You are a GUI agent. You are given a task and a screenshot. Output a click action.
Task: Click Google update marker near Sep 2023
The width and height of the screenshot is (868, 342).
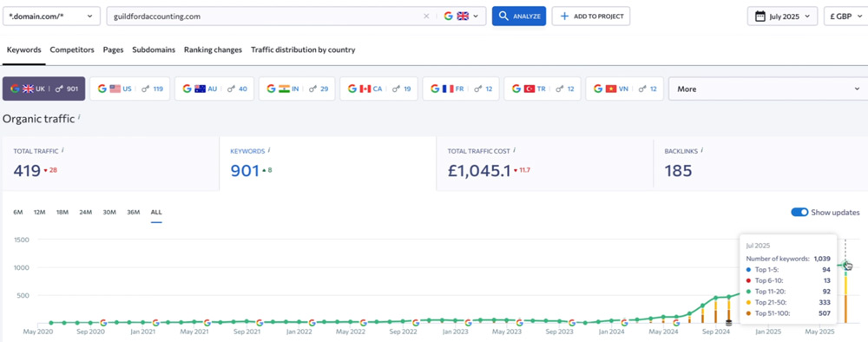click(x=572, y=322)
